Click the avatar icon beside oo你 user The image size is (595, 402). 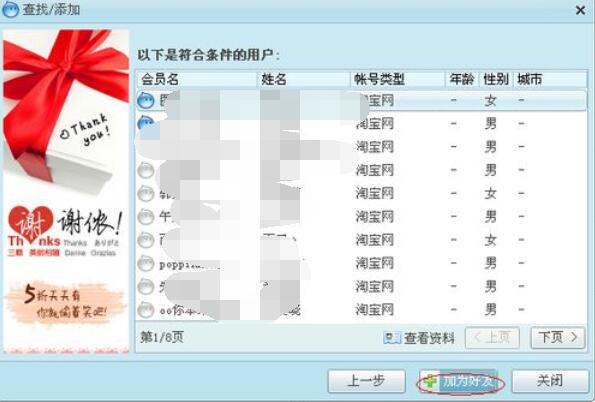click(146, 310)
